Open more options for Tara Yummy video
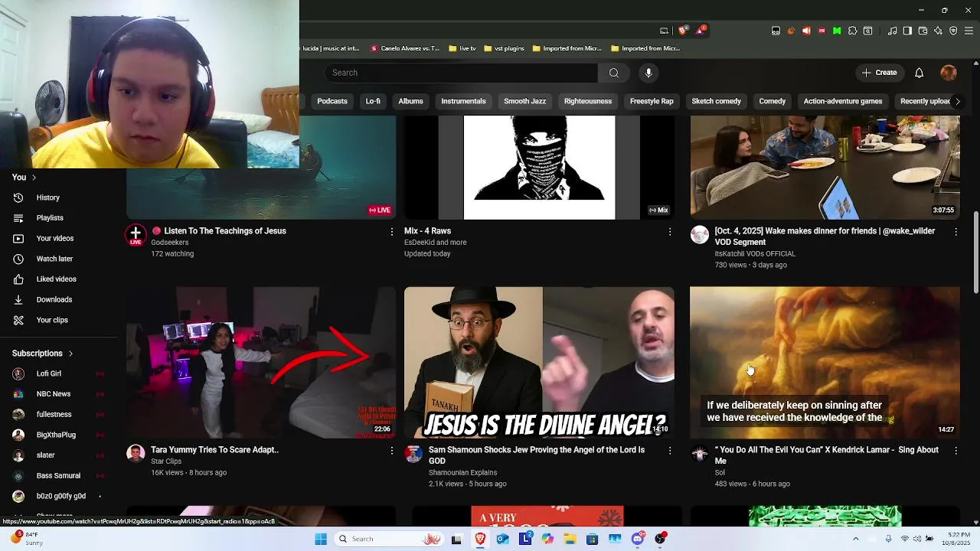 click(392, 451)
